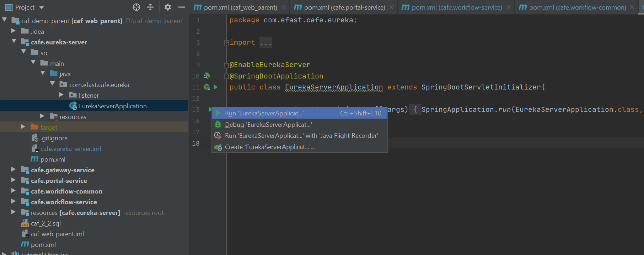Collapse com.efast.cafe.eureka package
This screenshot has height=255, width=644.
pos(52,84)
